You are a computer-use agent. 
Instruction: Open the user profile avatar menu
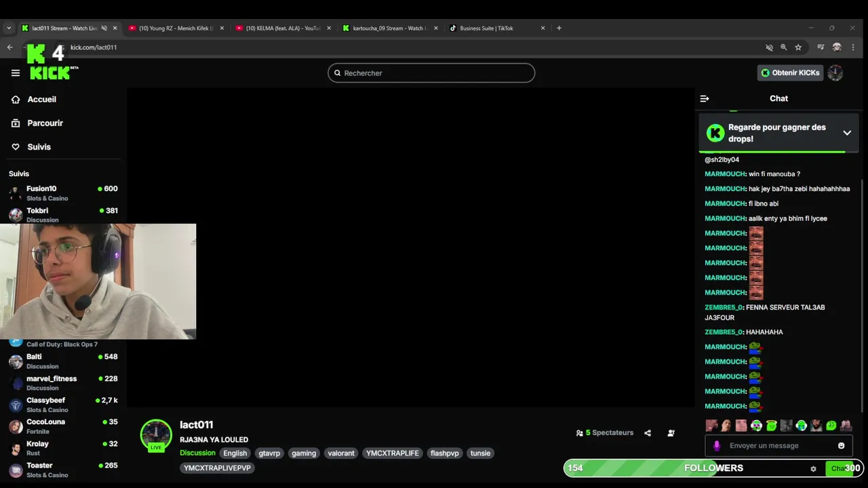[835, 73]
